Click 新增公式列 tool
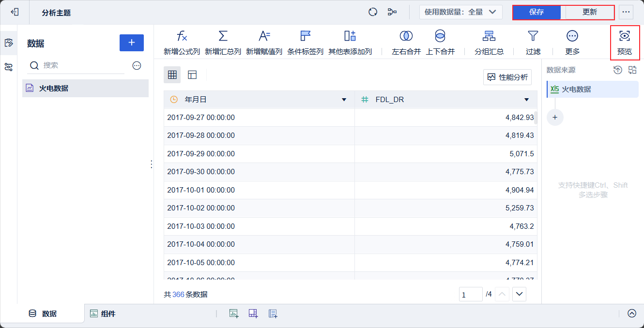This screenshot has width=644, height=328. [182, 43]
